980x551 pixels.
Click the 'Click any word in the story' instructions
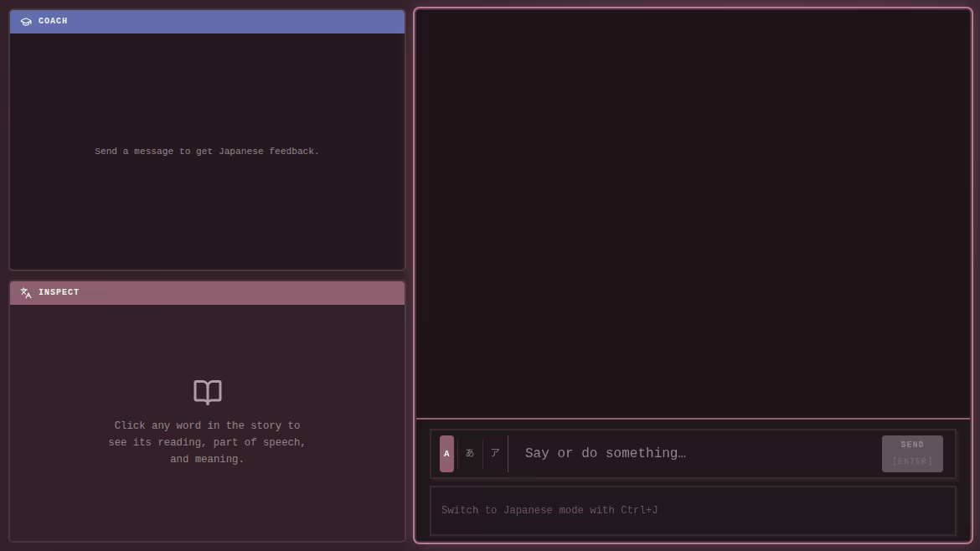tap(207, 442)
